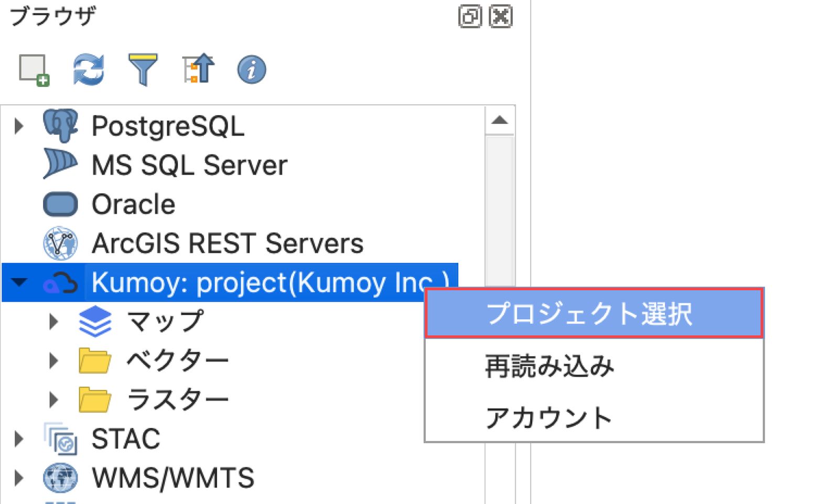Expand the ベクター folder
The height and width of the screenshot is (504, 839).
coord(53,360)
